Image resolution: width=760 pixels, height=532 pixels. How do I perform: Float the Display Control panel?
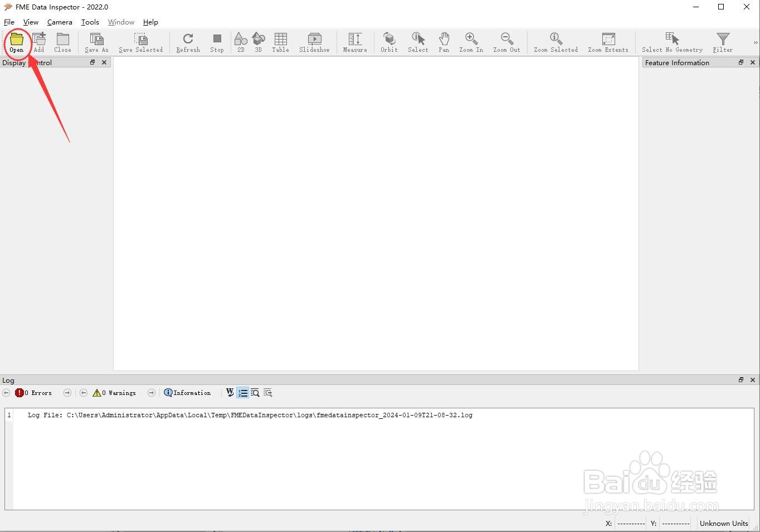point(92,62)
